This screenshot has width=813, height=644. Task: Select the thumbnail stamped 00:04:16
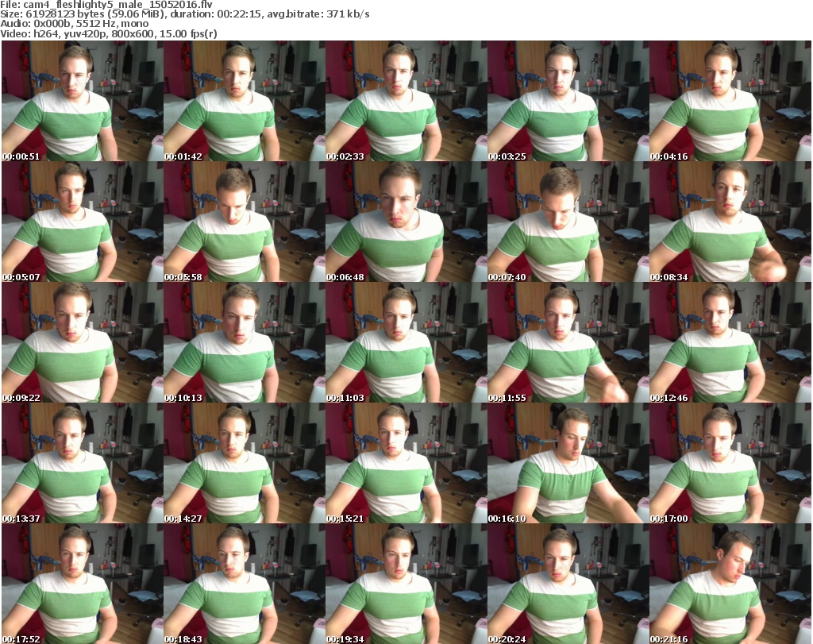pos(730,101)
